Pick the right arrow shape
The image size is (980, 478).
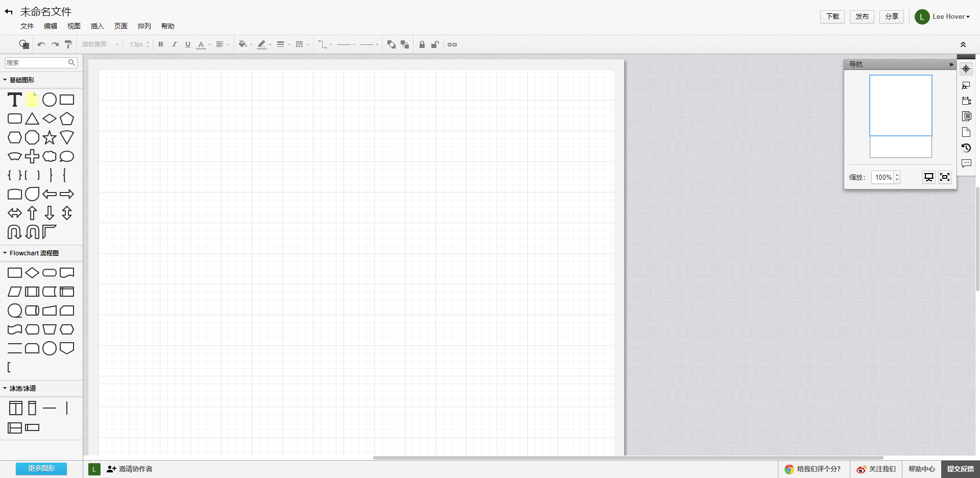[67, 194]
